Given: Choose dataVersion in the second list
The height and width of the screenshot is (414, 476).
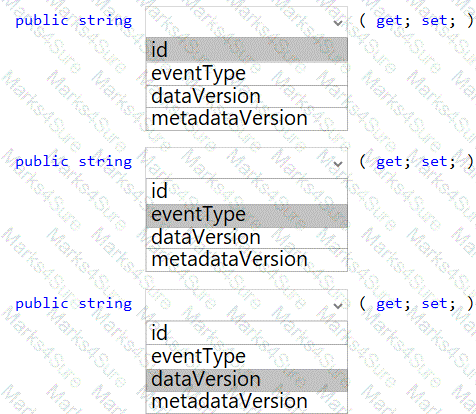Looking at the screenshot, I should pyautogui.click(x=247, y=238).
